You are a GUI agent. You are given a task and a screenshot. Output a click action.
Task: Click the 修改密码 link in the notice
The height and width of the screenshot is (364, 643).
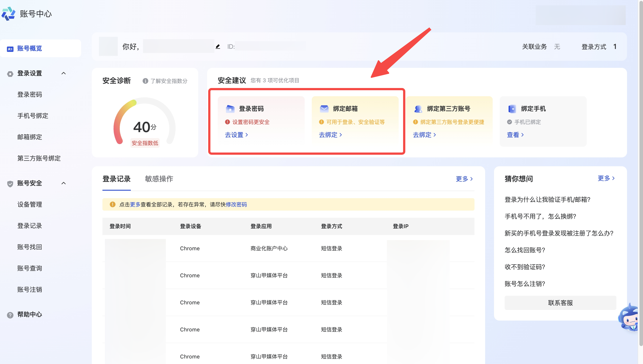point(236,204)
